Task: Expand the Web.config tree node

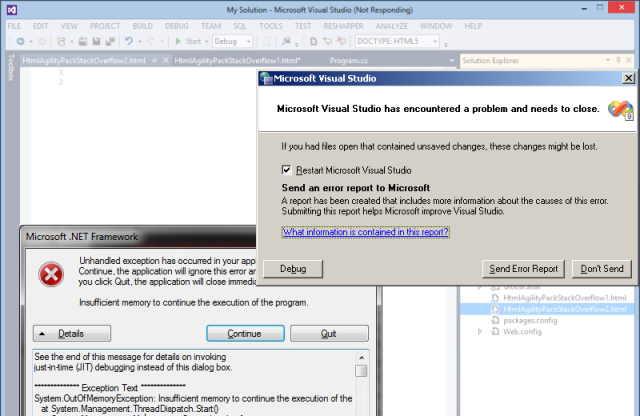Action: click(480, 331)
